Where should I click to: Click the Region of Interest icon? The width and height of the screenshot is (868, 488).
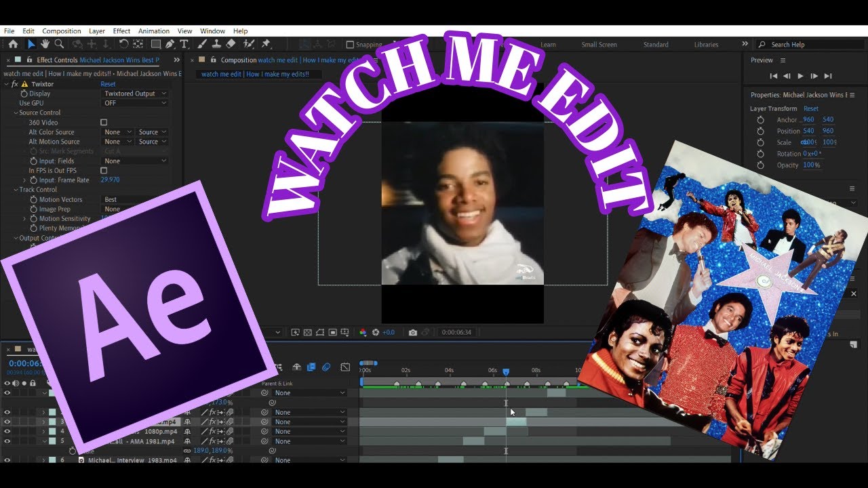333,332
